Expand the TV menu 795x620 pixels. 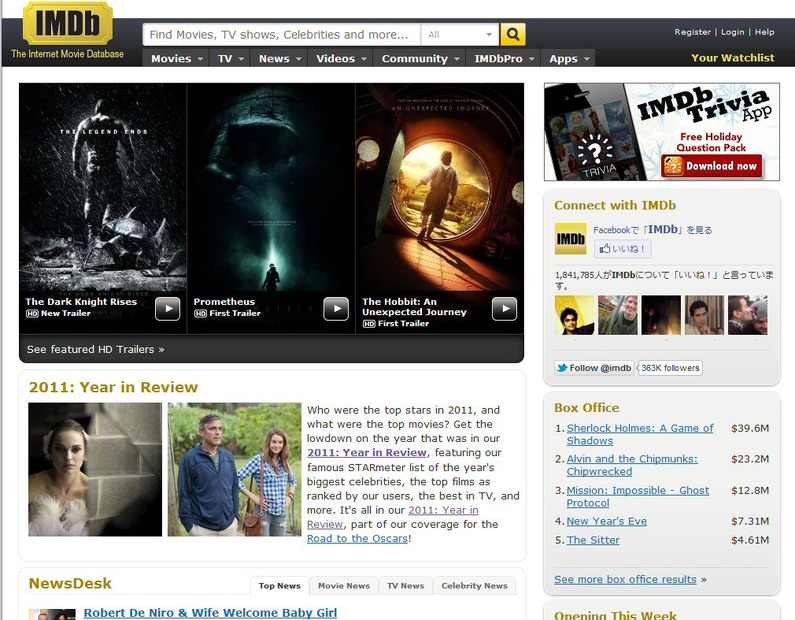click(231, 58)
